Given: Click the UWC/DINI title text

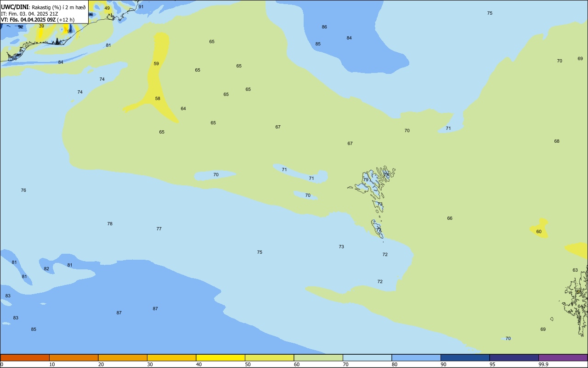Looking at the screenshot, I should tap(15, 7).
